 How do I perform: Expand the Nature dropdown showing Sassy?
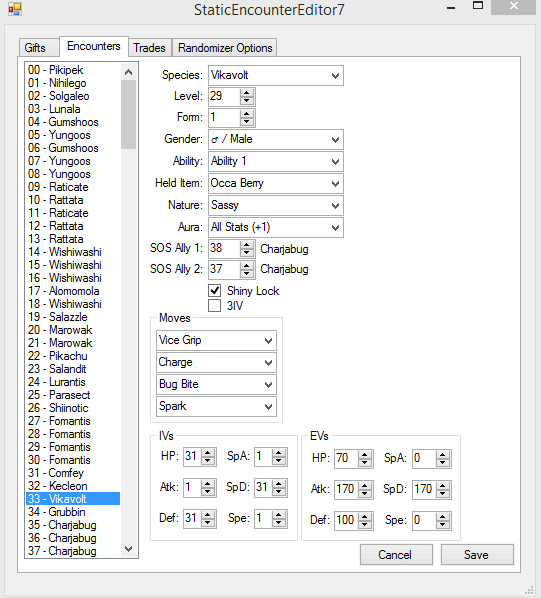point(276,205)
